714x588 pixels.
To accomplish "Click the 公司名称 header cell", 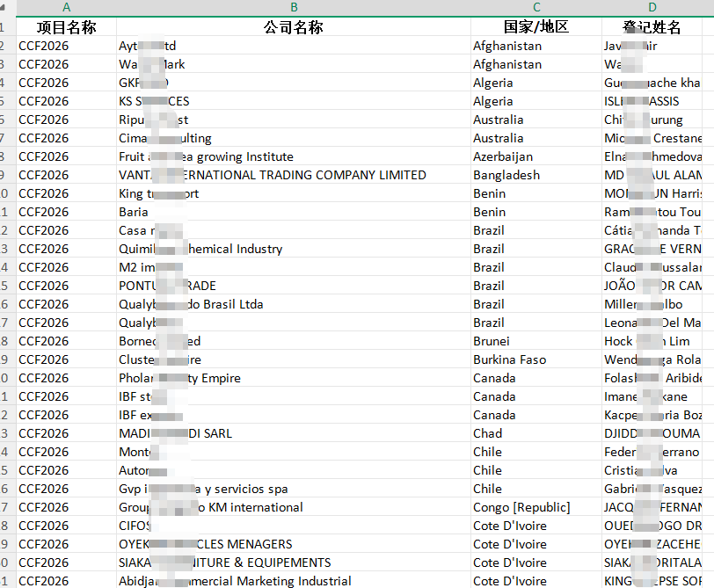I will coord(293,27).
